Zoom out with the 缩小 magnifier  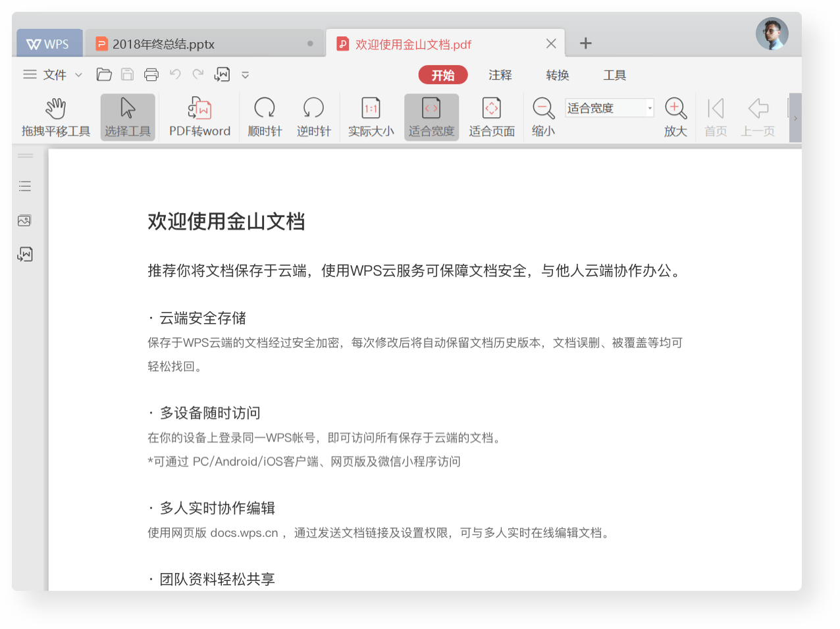click(543, 117)
